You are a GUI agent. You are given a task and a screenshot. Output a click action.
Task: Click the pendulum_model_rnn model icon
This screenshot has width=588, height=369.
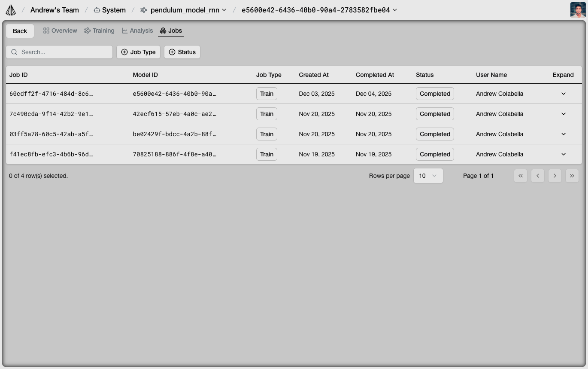[143, 9]
